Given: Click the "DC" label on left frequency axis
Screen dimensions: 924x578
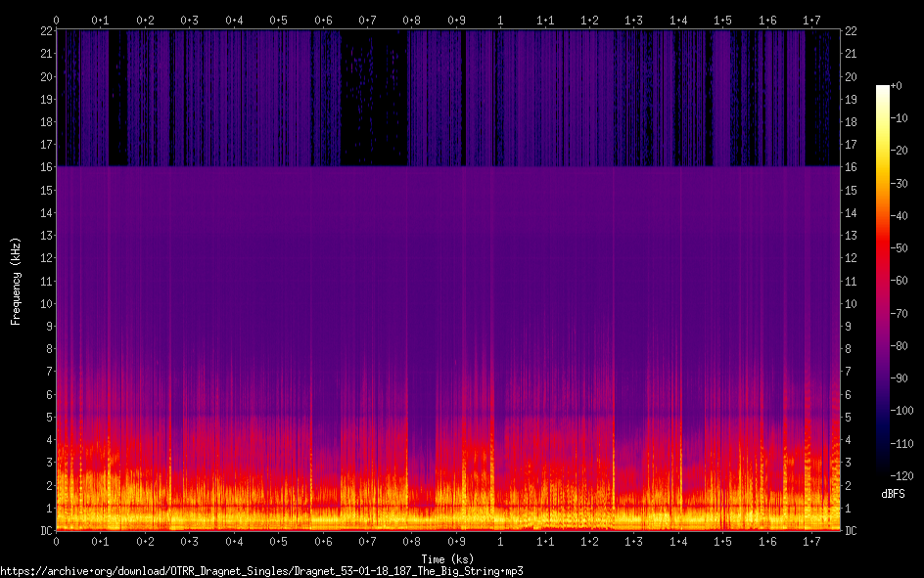Looking at the screenshot, I should [x=44, y=531].
